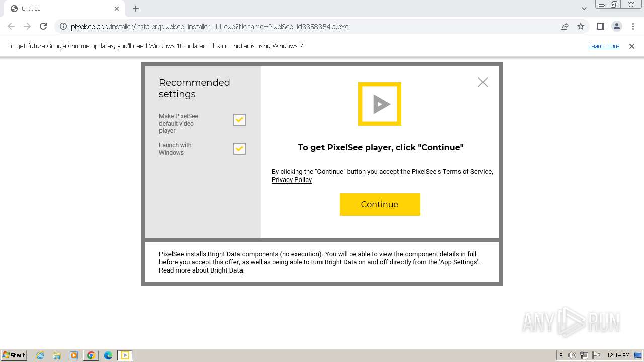Click To get PixelSee player heading
644x362 pixels.
[380, 147]
